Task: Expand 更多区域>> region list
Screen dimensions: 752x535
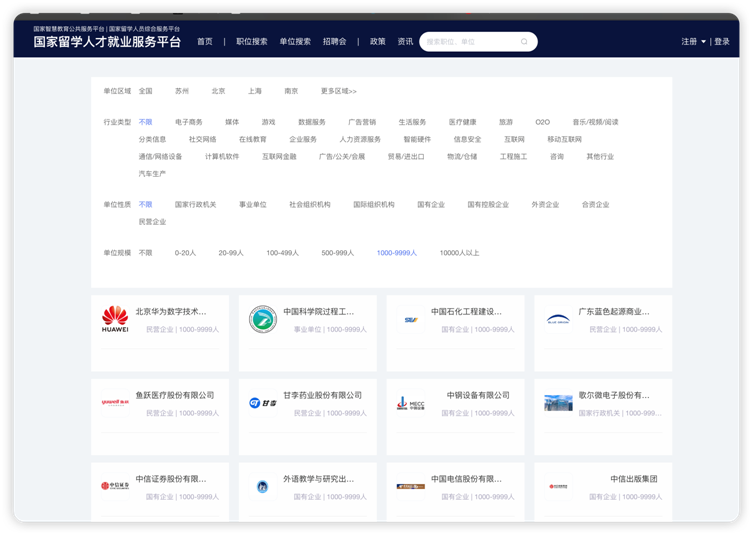Action: [339, 91]
